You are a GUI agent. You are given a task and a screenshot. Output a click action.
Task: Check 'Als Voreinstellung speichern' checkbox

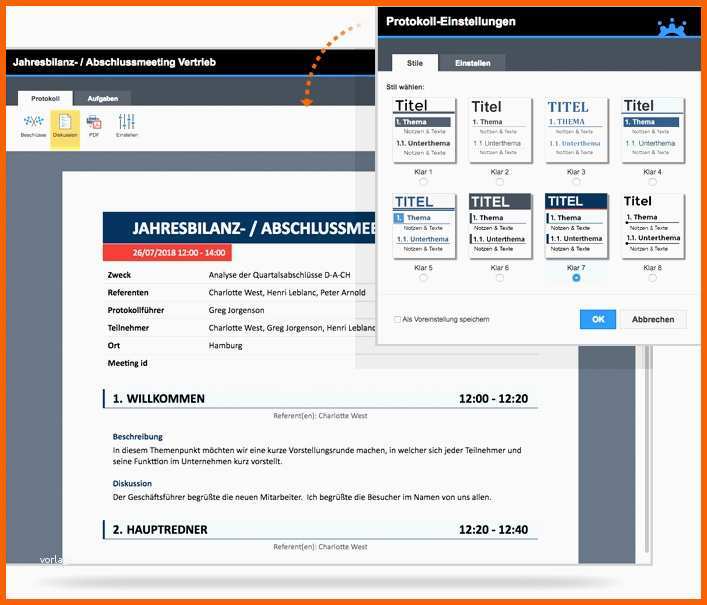pos(397,320)
